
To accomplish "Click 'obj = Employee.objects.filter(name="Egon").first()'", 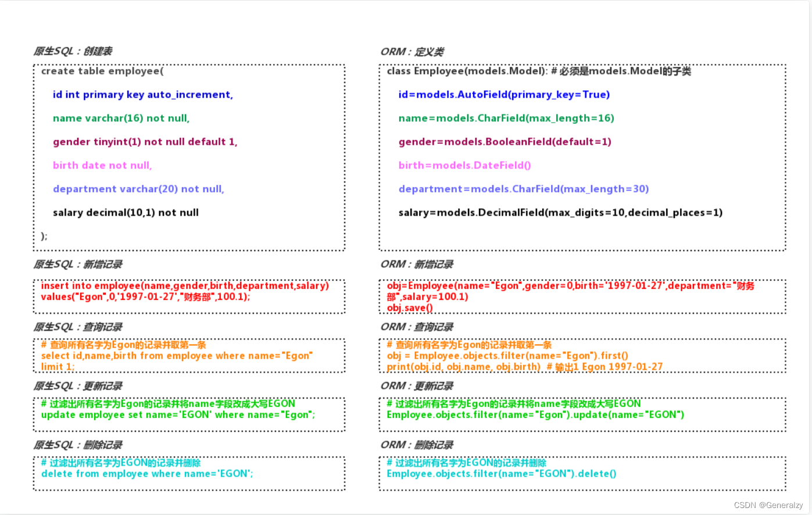I will pos(507,356).
